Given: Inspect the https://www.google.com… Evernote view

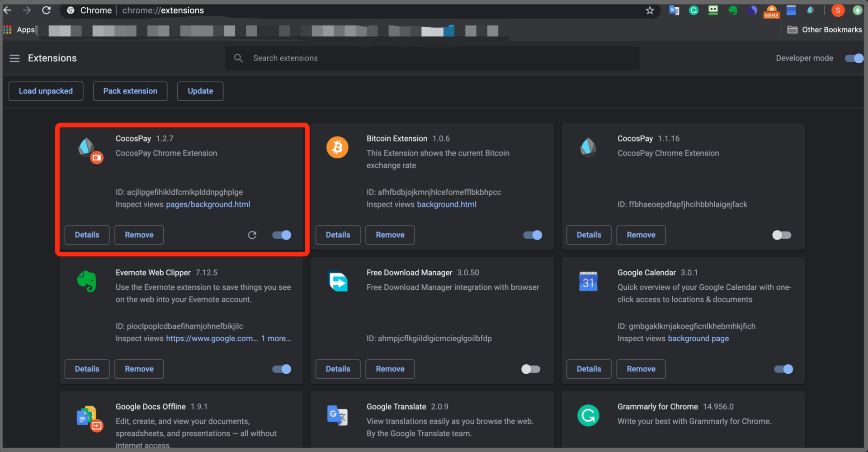Looking at the screenshot, I should point(212,339).
